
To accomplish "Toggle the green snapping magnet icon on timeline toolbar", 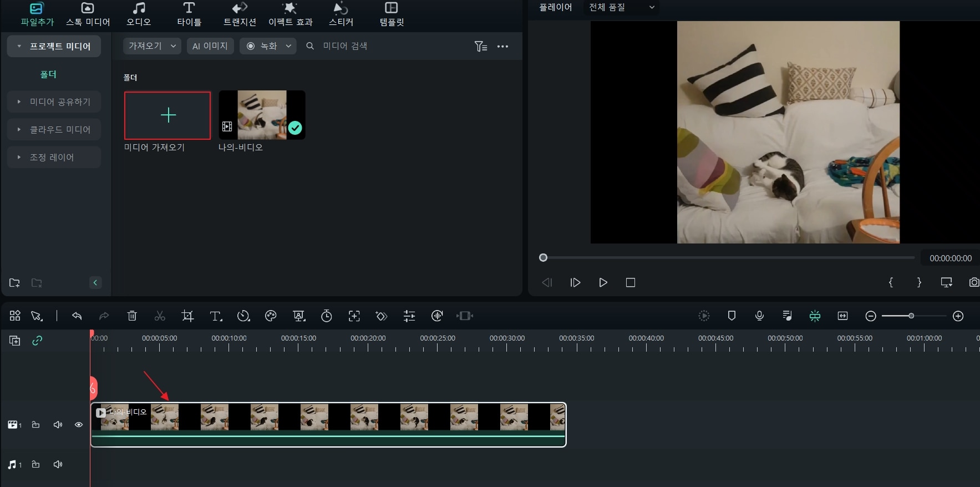I will 815,316.
